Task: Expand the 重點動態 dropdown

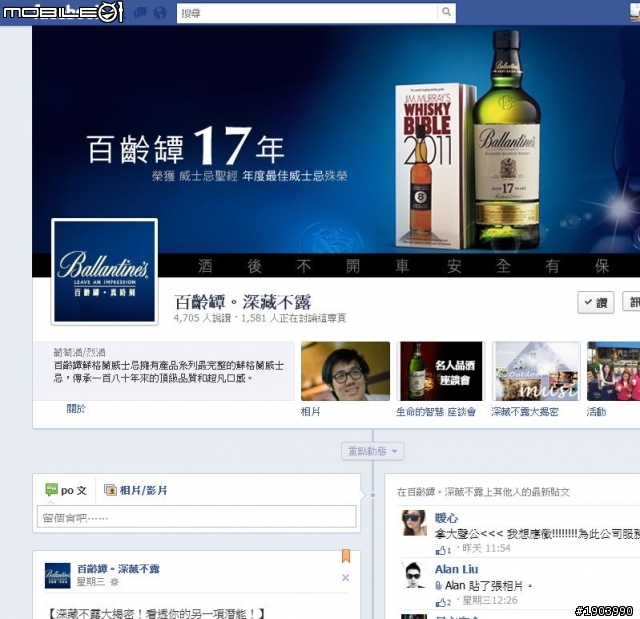Action: (x=373, y=451)
